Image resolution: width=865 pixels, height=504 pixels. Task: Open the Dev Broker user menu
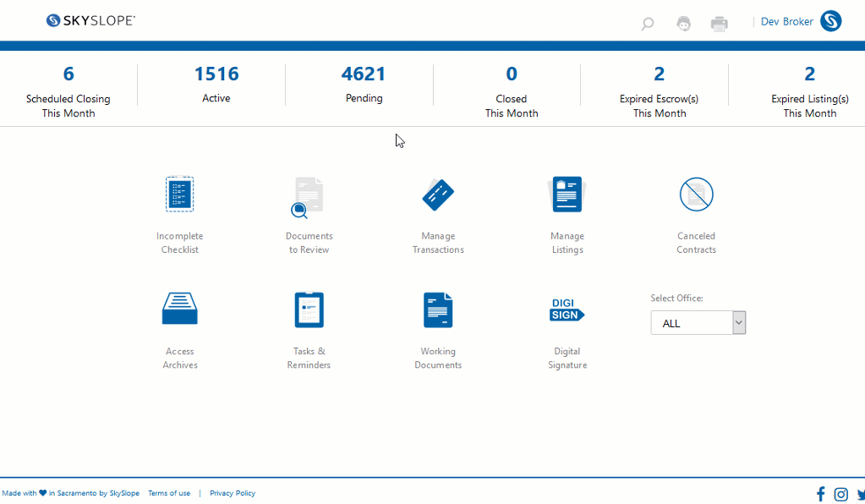coord(786,21)
